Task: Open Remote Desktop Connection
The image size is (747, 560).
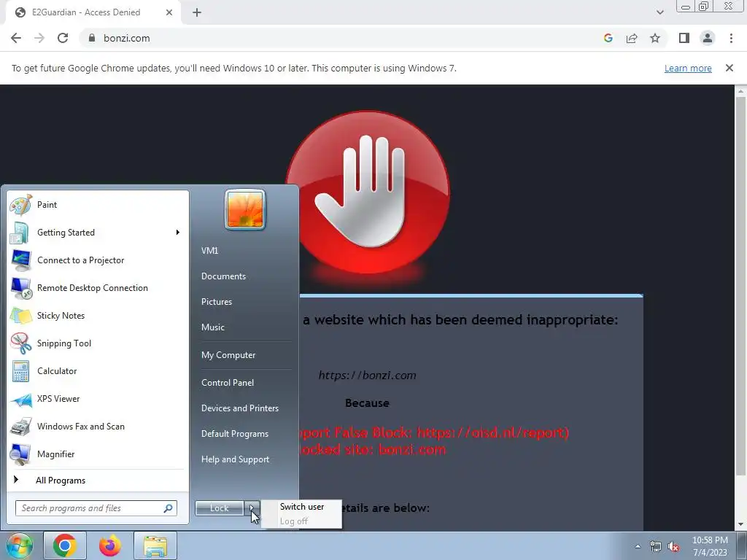Action: point(98,288)
